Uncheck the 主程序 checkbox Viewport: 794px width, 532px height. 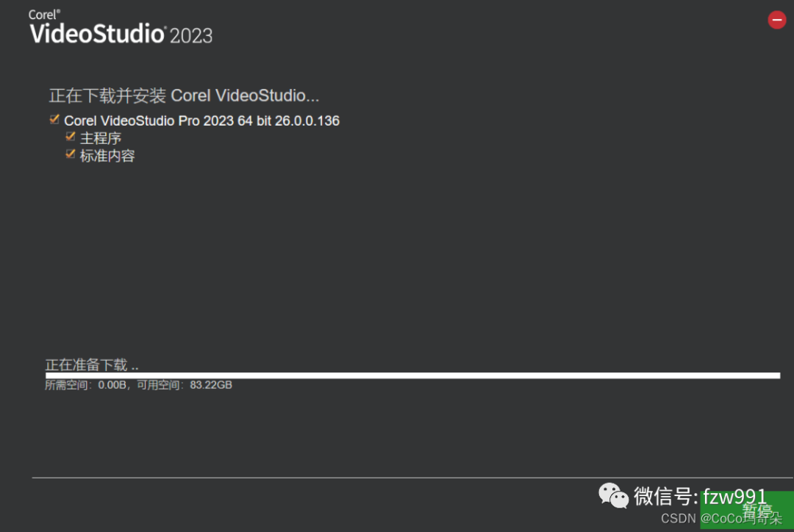point(71,137)
